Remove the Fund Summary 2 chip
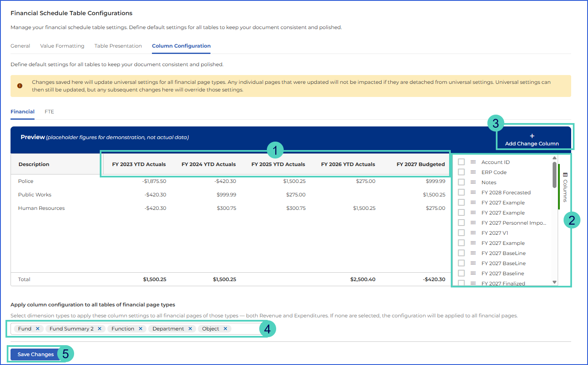This screenshot has width=588, height=365. pyautogui.click(x=99, y=329)
